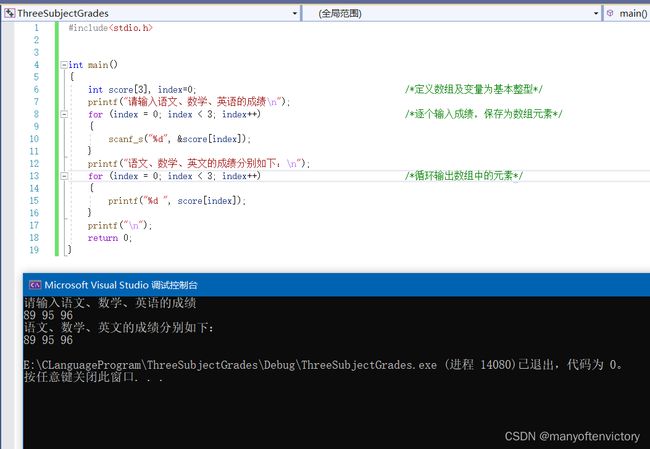Screen dimensions: 650x449
Task: Click the comment /*循环输出数组中的元素*/
Action: click(464, 176)
